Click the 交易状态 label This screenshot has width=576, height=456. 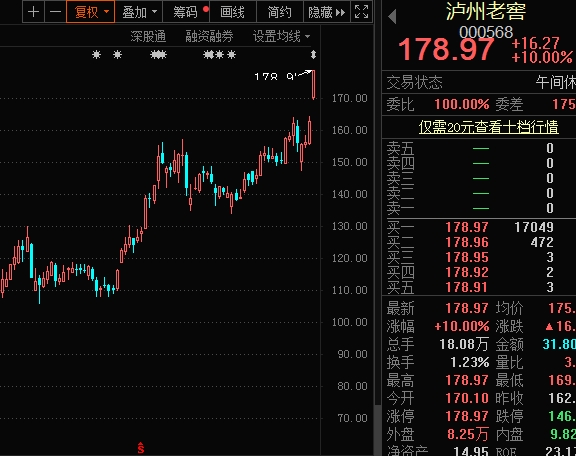click(x=414, y=82)
